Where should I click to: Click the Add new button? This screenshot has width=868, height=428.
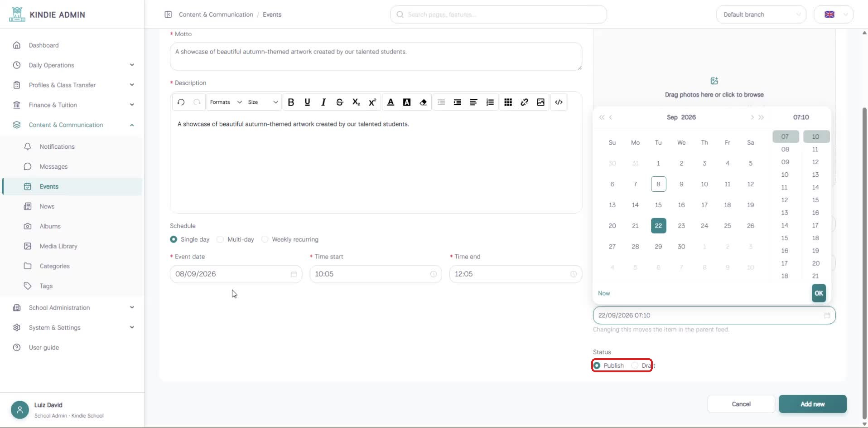[x=813, y=404]
